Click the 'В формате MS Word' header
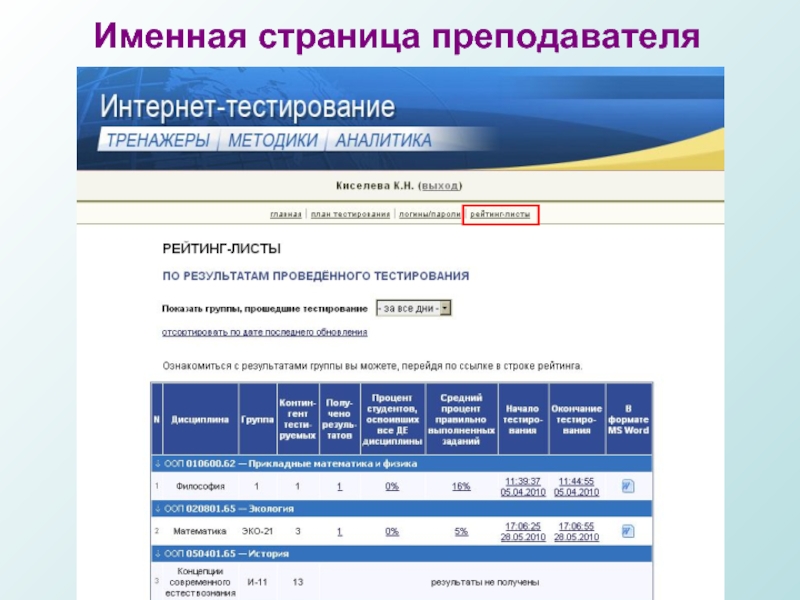The image size is (800, 600). coord(628,419)
